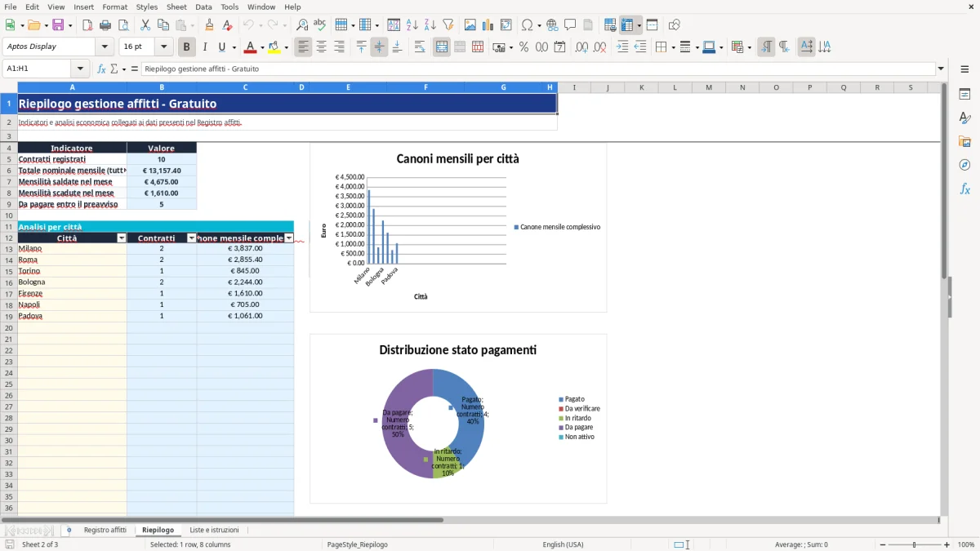This screenshot has width=980, height=551.
Task: Click the Save document icon
Action: [58, 25]
